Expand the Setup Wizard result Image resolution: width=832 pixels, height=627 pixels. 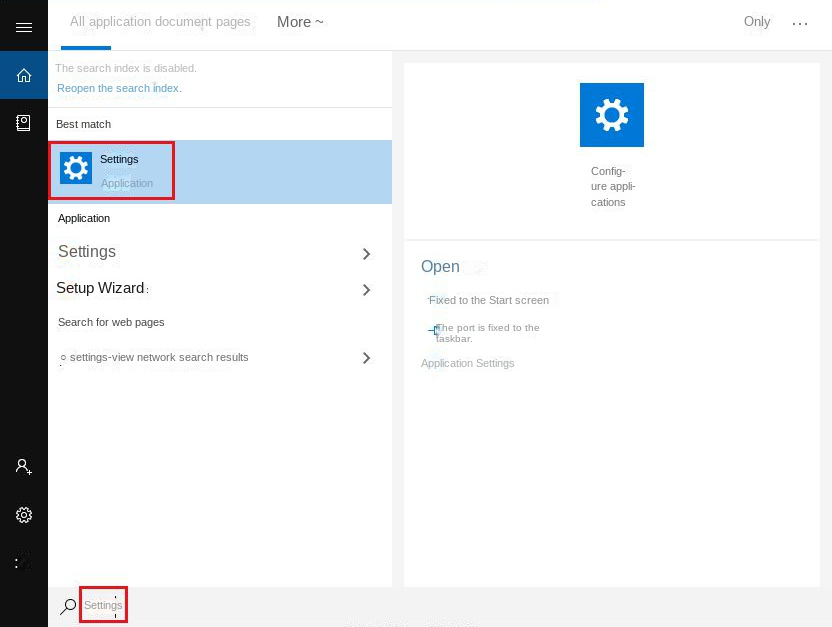pyautogui.click(x=366, y=290)
